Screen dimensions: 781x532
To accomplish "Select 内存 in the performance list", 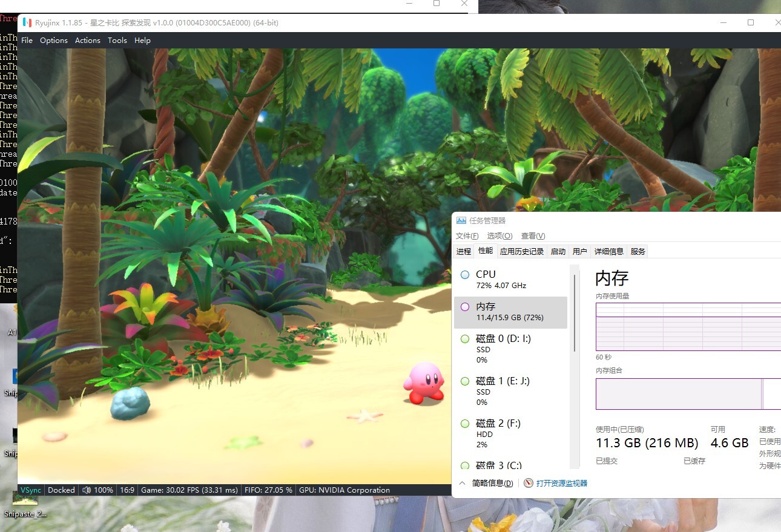I will click(x=510, y=312).
